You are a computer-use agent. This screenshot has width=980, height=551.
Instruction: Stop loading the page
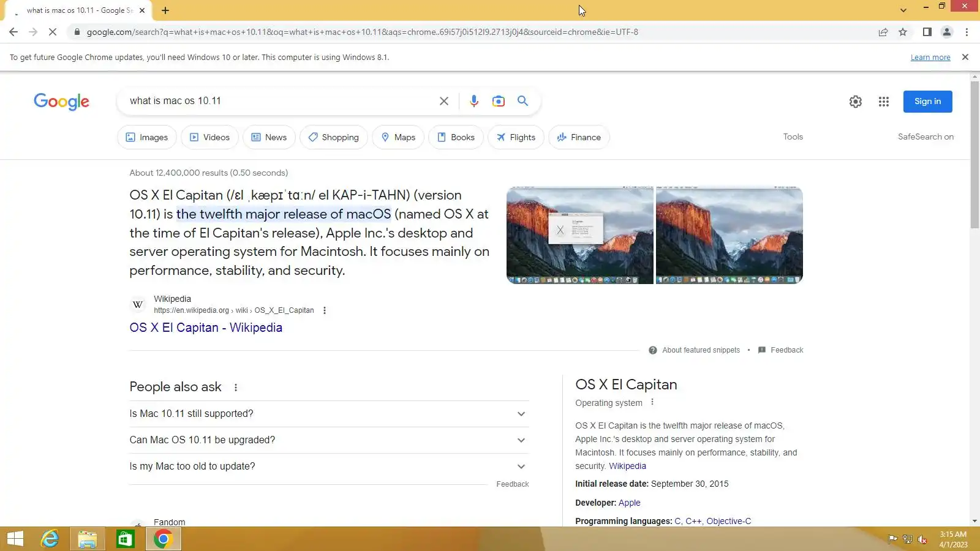pos(53,32)
